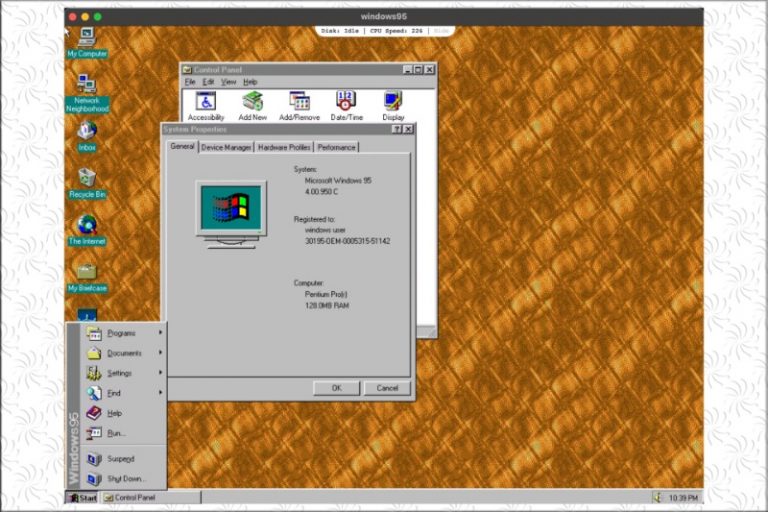Choose Shut Down... label in Start menu
This screenshot has width=768, height=512.
126,479
